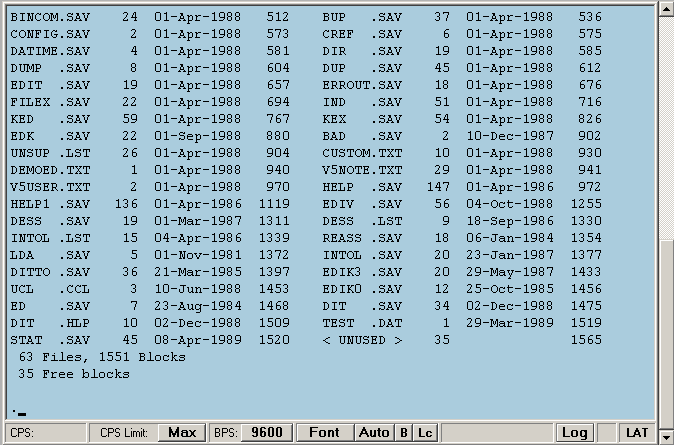
Task: Click the Log button in status bar
Action: click(574, 433)
